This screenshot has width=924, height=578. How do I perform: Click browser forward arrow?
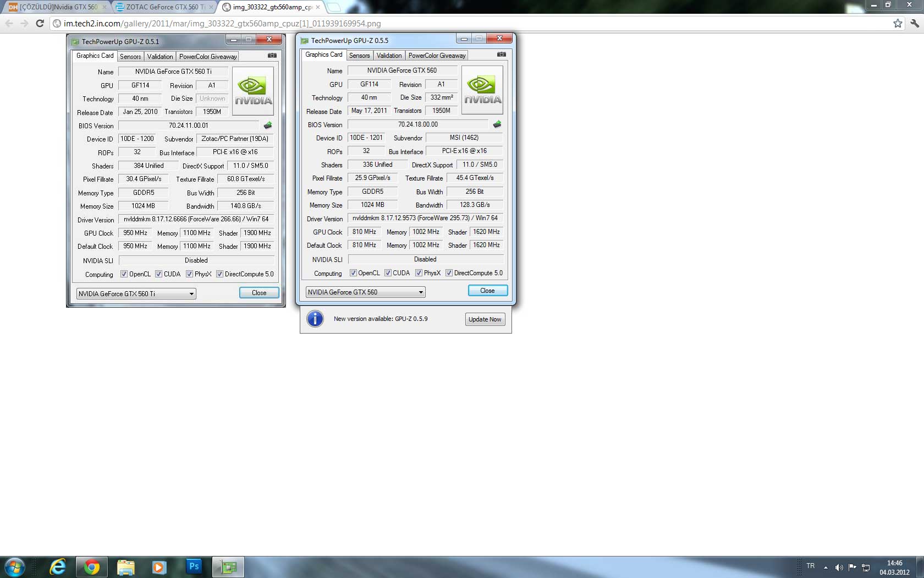(x=24, y=23)
